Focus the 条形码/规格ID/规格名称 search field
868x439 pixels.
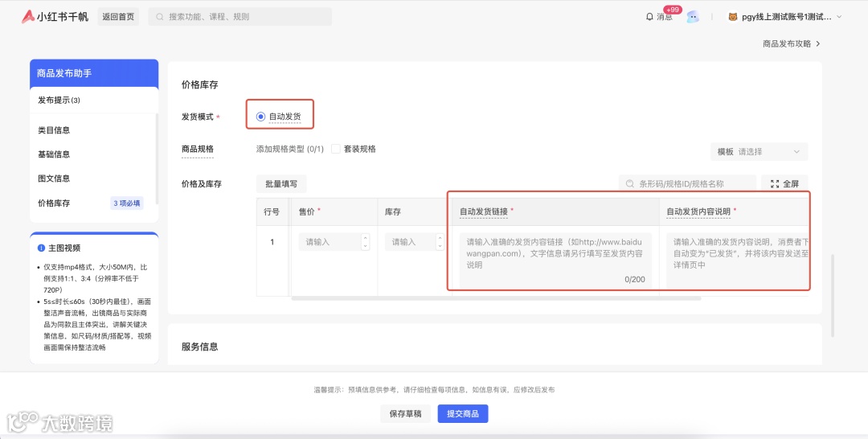point(687,184)
